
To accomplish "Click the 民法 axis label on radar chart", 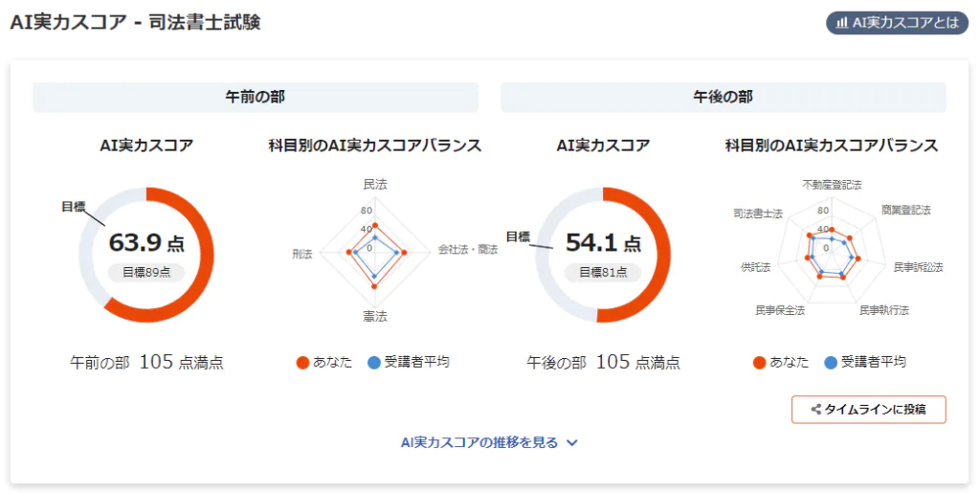I will [x=375, y=183].
